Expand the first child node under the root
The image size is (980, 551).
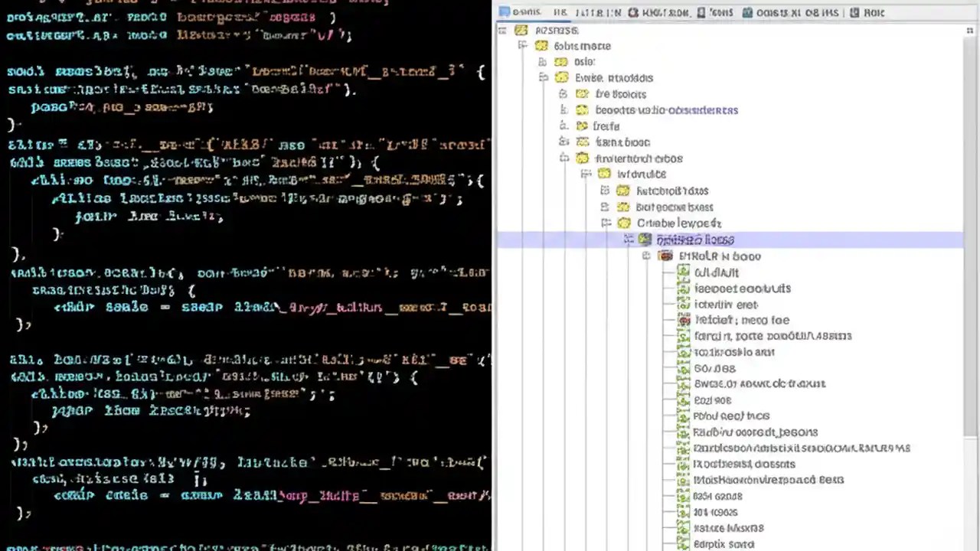click(523, 46)
